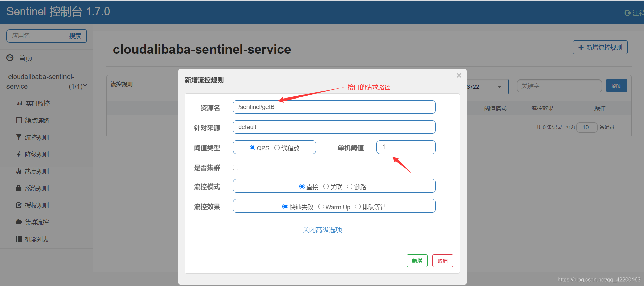644x286 pixels.
Task: Click the records-per-page field showing 10
Action: [x=587, y=127]
